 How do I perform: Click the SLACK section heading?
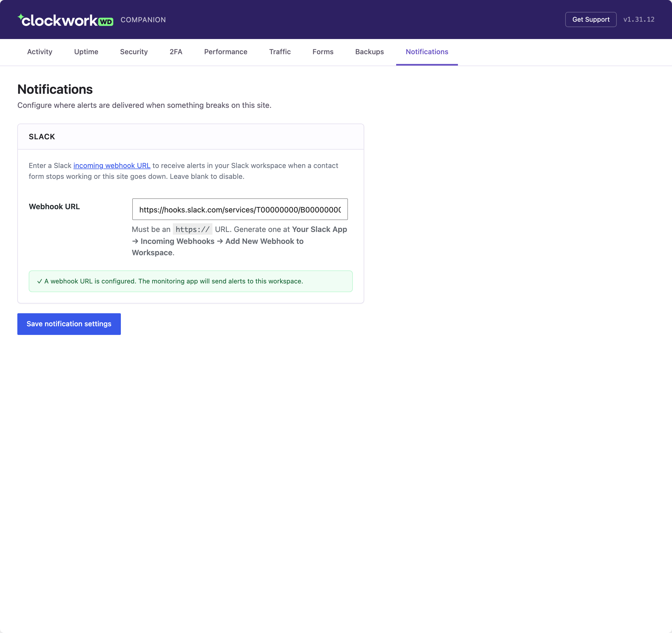click(42, 137)
